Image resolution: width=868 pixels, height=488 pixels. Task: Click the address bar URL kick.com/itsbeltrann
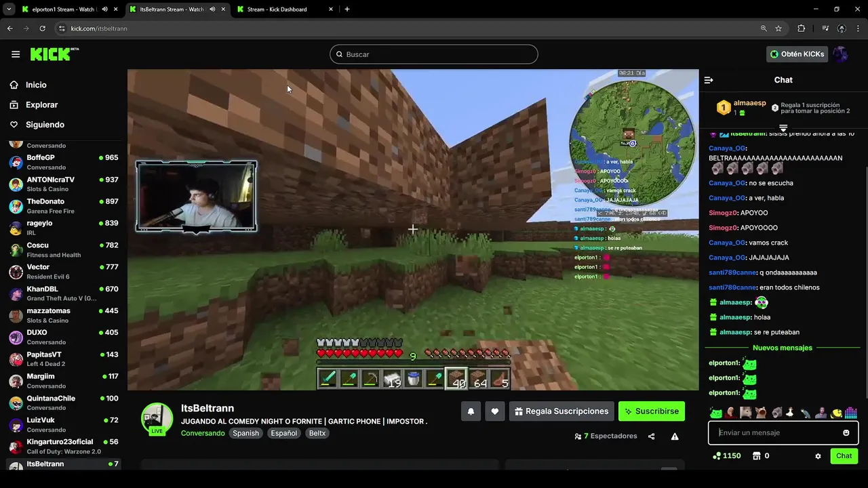coord(99,28)
